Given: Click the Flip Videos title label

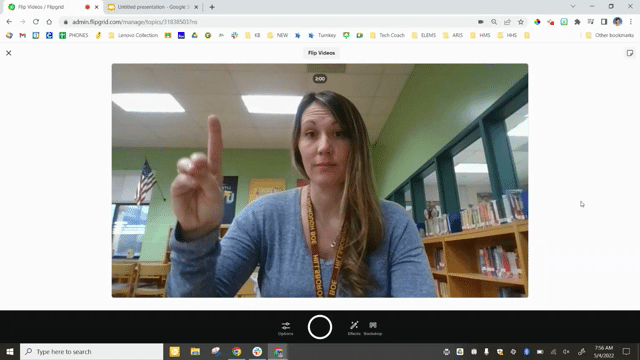Looking at the screenshot, I should pos(321,53).
